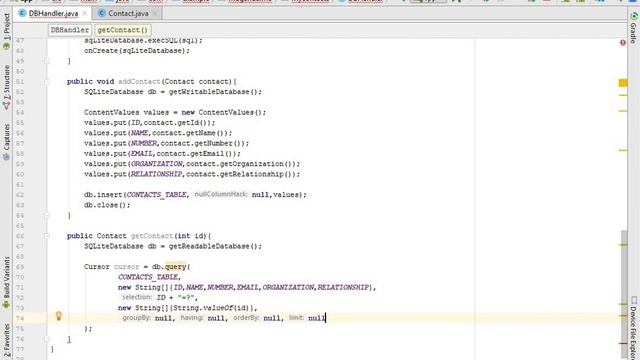Click contact.getRelationship() call
This screenshot has height=360, width=640.
click(241, 174)
